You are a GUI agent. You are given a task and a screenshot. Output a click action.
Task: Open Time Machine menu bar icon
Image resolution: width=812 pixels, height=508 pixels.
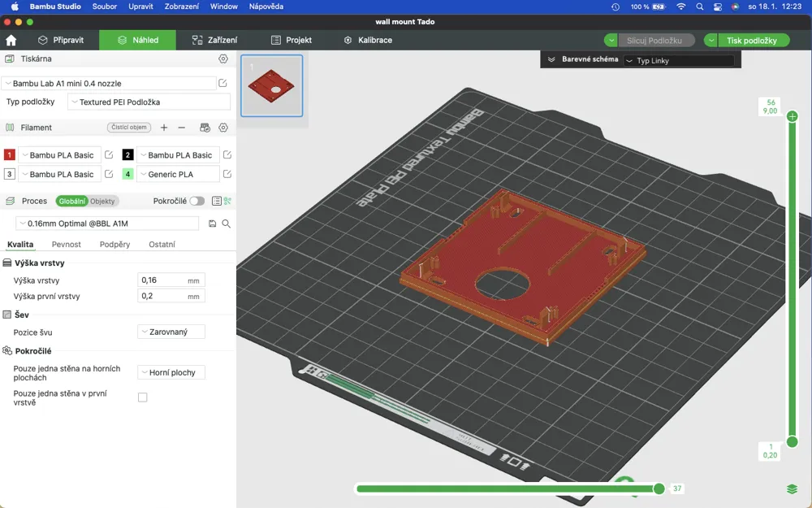tap(615, 7)
